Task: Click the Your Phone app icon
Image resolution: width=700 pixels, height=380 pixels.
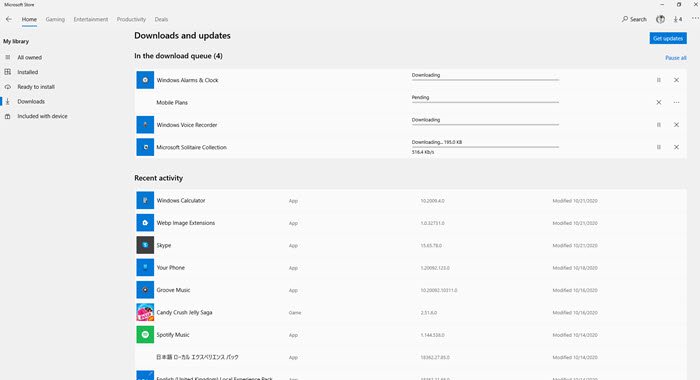Action: coord(145,267)
